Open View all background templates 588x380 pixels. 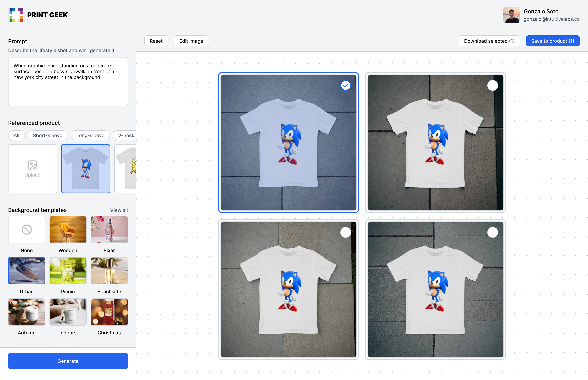pos(119,210)
